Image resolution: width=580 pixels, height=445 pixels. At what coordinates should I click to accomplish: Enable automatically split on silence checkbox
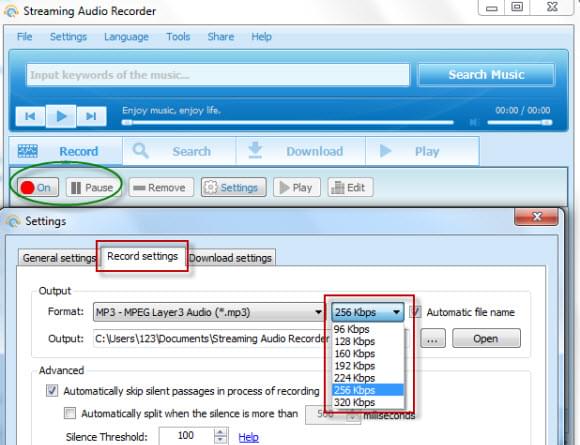(70, 413)
